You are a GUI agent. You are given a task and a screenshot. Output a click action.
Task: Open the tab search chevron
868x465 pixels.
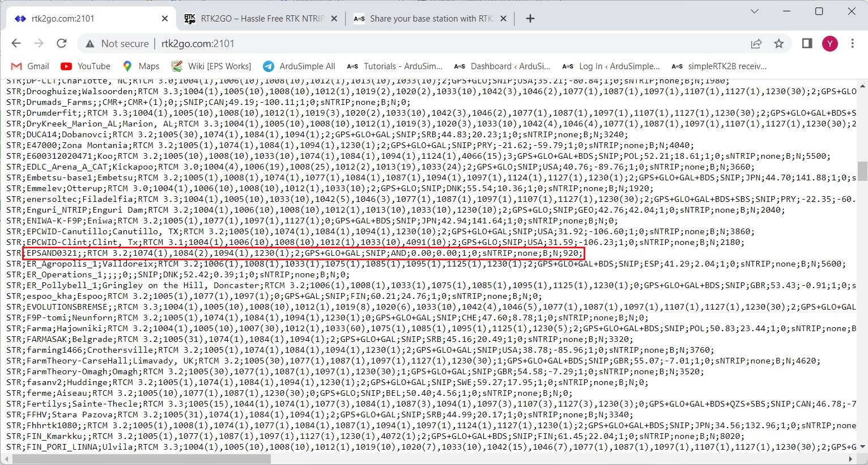[755, 11]
